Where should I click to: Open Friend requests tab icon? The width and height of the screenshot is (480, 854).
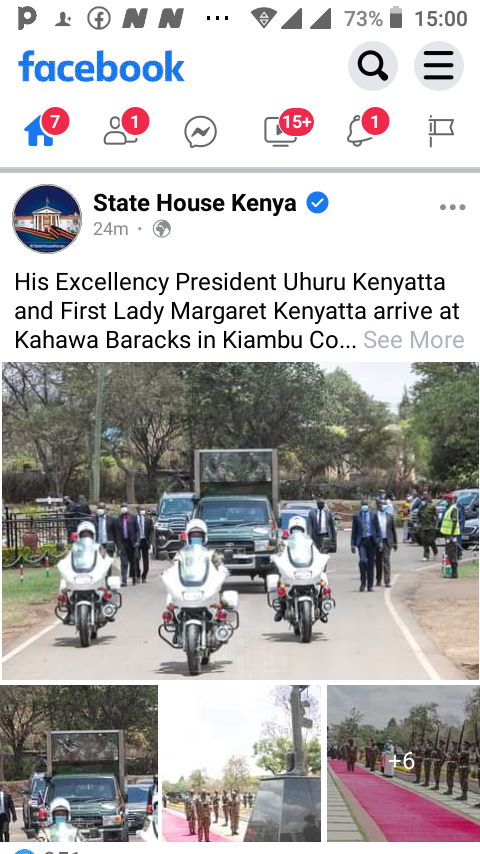tap(120, 131)
